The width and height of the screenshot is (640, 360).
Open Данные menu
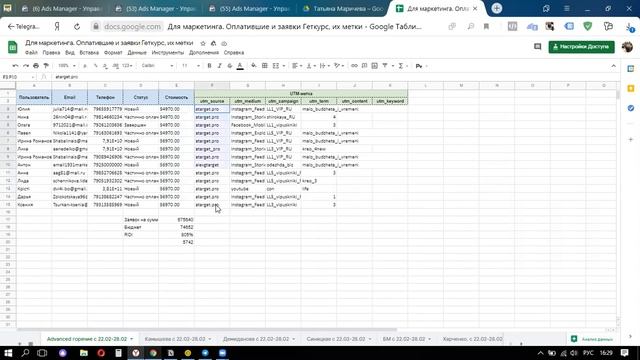point(137,53)
